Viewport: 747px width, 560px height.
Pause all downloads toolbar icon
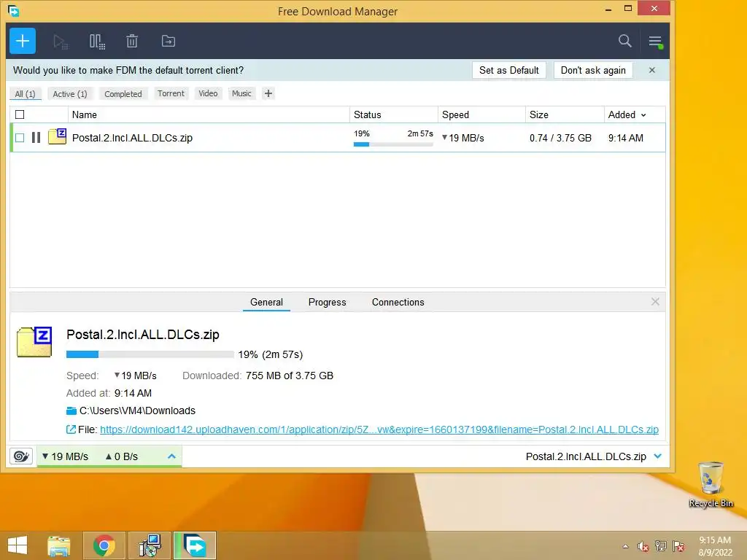(x=97, y=42)
